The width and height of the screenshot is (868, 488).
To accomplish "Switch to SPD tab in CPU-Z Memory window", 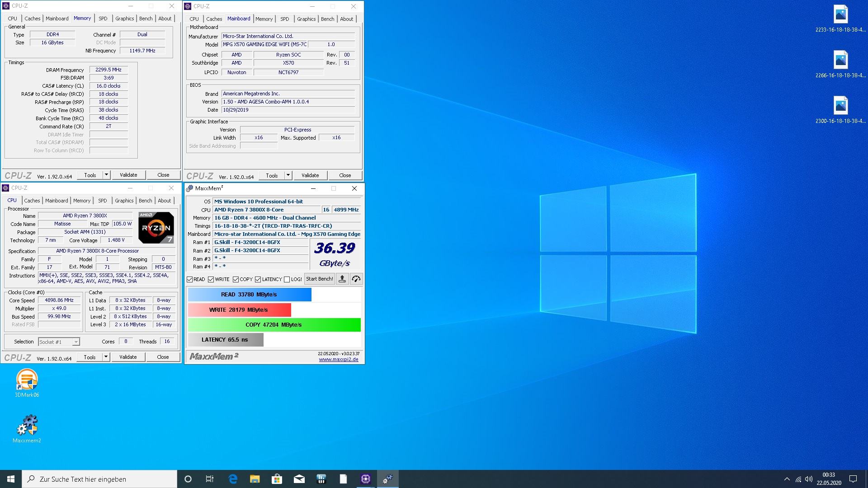I will tap(103, 19).
